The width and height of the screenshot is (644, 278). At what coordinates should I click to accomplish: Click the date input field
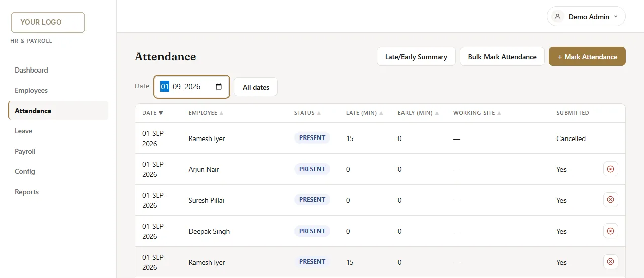(x=192, y=87)
